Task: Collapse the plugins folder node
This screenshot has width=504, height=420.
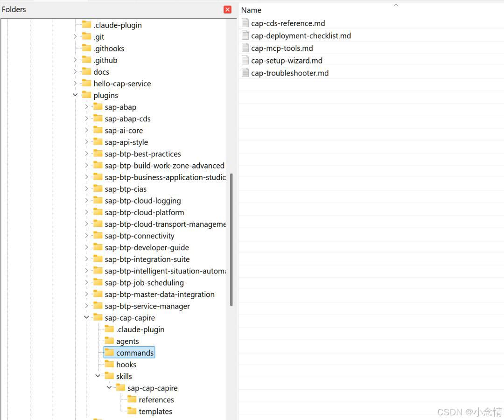Action: [x=75, y=95]
